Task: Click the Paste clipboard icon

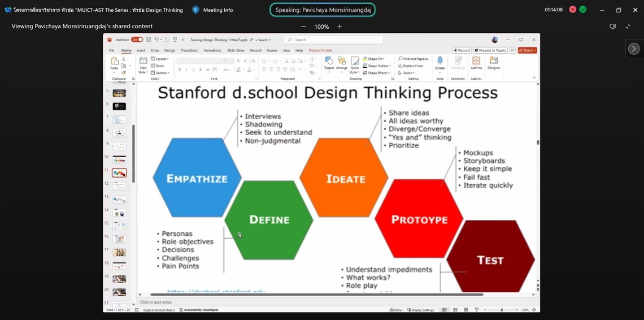Action: [115, 61]
